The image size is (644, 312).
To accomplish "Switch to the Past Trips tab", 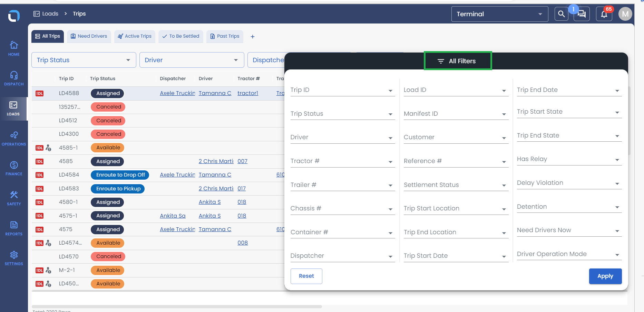I will (225, 36).
